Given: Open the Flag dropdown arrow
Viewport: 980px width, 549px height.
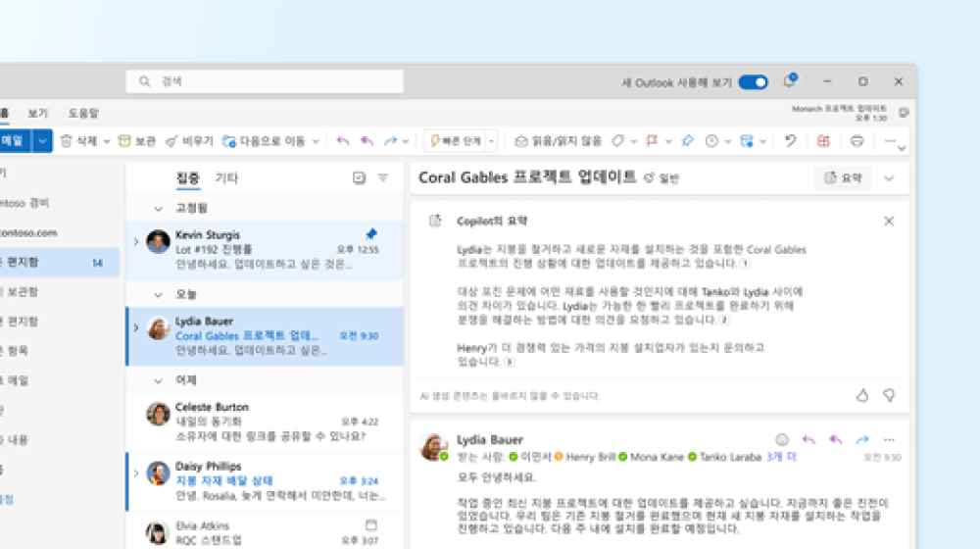Looking at the screenshot, I should (x=668, y=141).
